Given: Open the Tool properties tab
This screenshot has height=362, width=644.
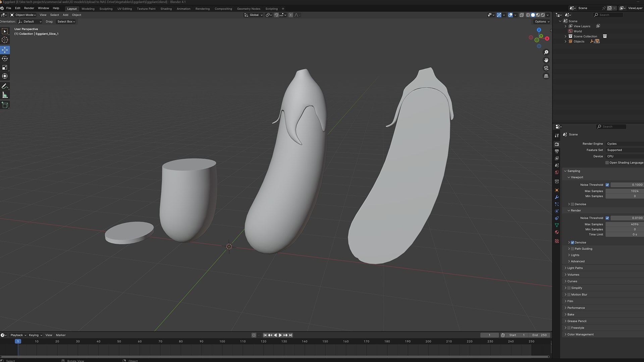Looking at the screenshot, I should 557,135.
